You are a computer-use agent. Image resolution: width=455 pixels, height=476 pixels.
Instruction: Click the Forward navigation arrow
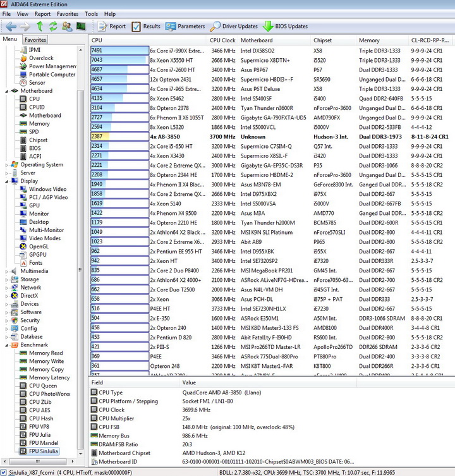click(25, 27)
